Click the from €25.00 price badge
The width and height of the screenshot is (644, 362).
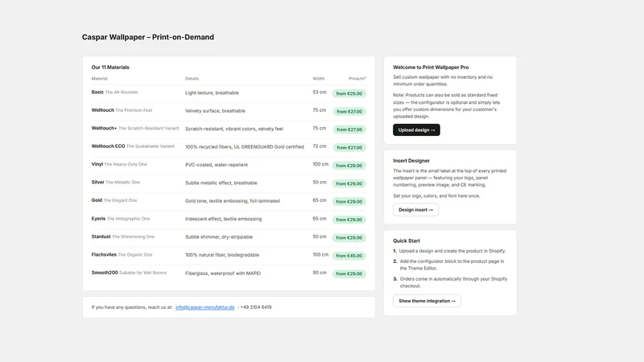point(349,93)
